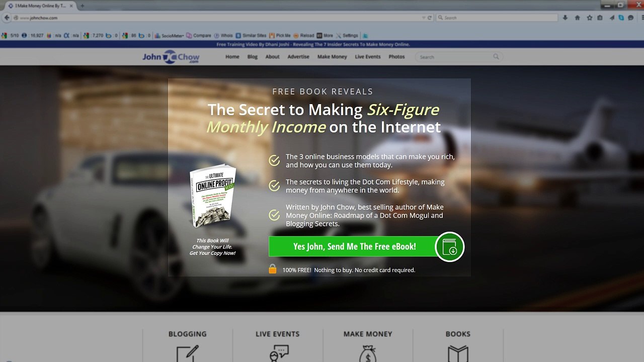Click the paper plane share icon
Screen dimensions: 644x362
(x=612, y=18)
